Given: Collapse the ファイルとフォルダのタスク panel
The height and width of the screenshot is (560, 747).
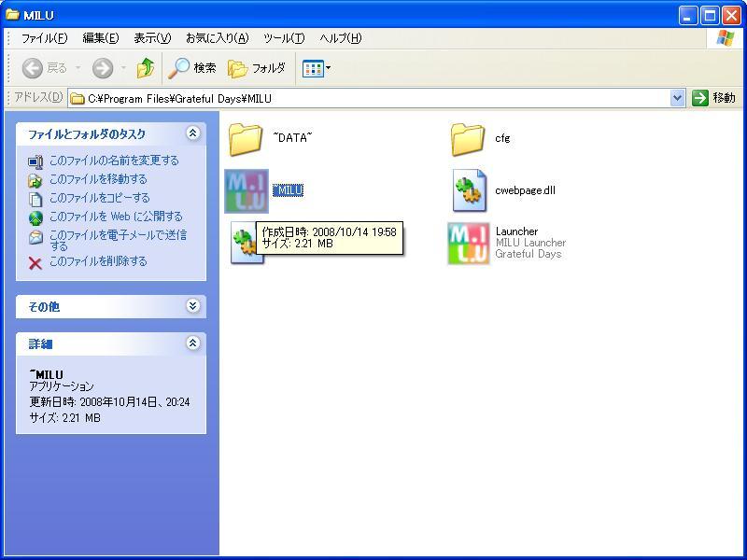Looking at the screenshot, I should pos(193,133).
